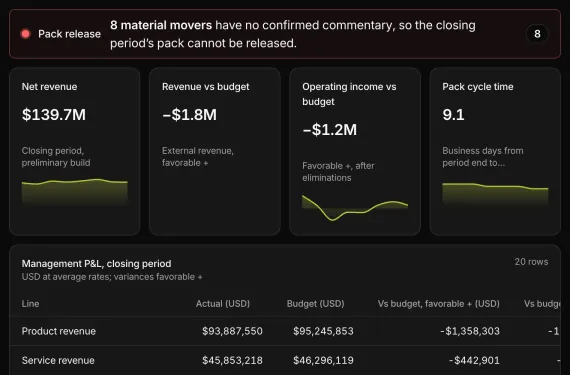The image size is (570, 375).
Task: Open the Pack cycle time card title
Action: (478, 86)
